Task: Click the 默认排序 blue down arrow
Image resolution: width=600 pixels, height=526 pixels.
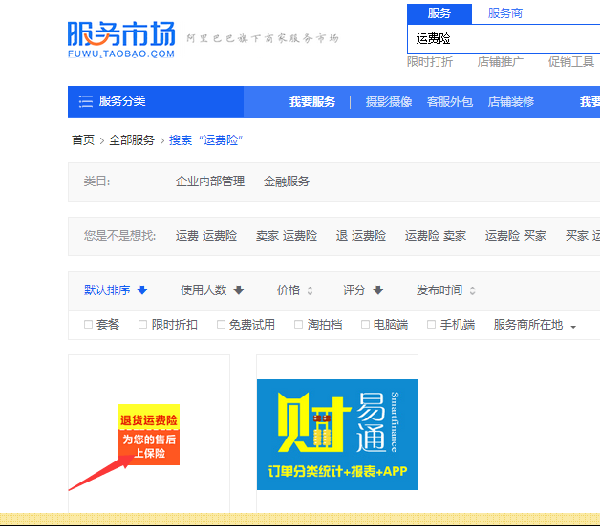Action: 142,291
